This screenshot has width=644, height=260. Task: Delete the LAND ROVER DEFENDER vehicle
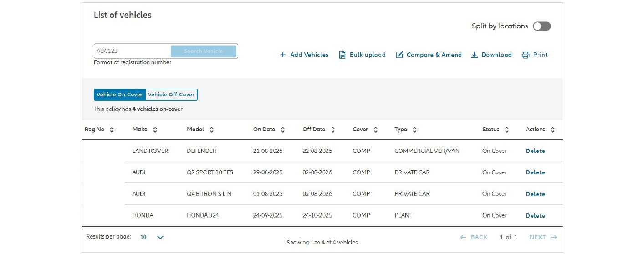pos(535,151)
